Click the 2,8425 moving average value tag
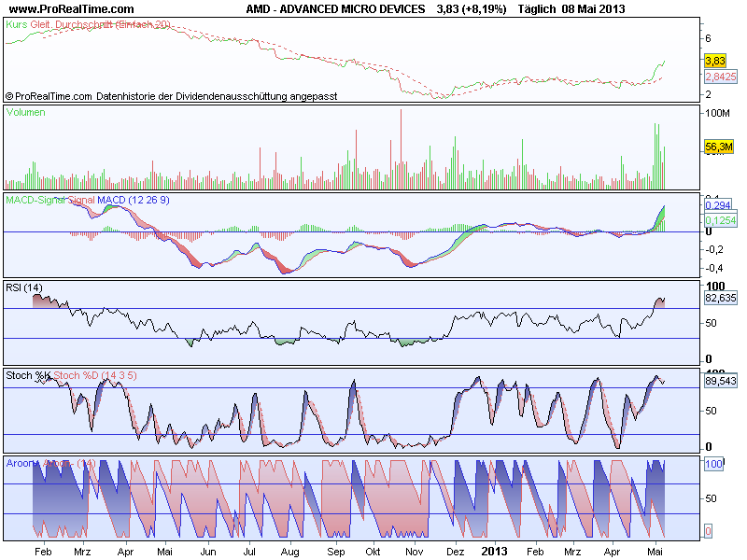747x560 pixels. click(x=720, y=77)
